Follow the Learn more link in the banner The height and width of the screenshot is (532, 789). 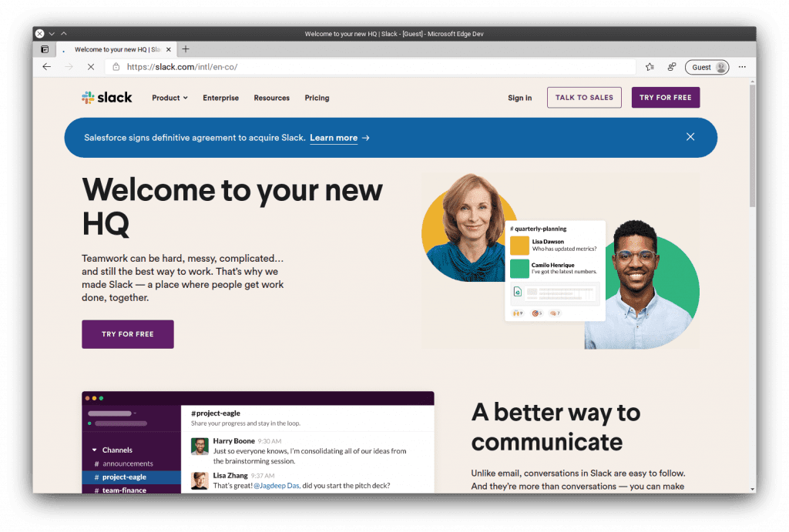334,138
